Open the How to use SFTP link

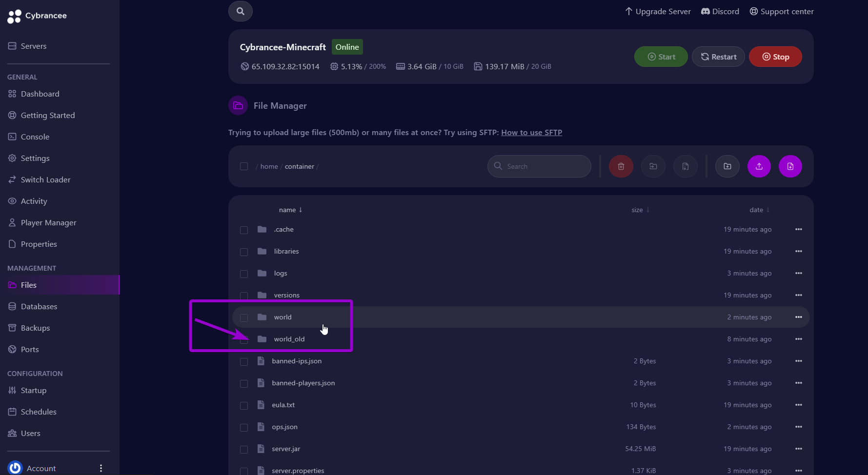point(531,132)
